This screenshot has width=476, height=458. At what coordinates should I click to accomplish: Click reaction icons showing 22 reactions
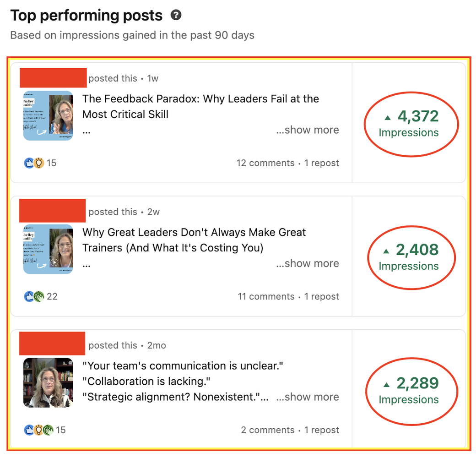pyautogui.click(x=34, y=296)
